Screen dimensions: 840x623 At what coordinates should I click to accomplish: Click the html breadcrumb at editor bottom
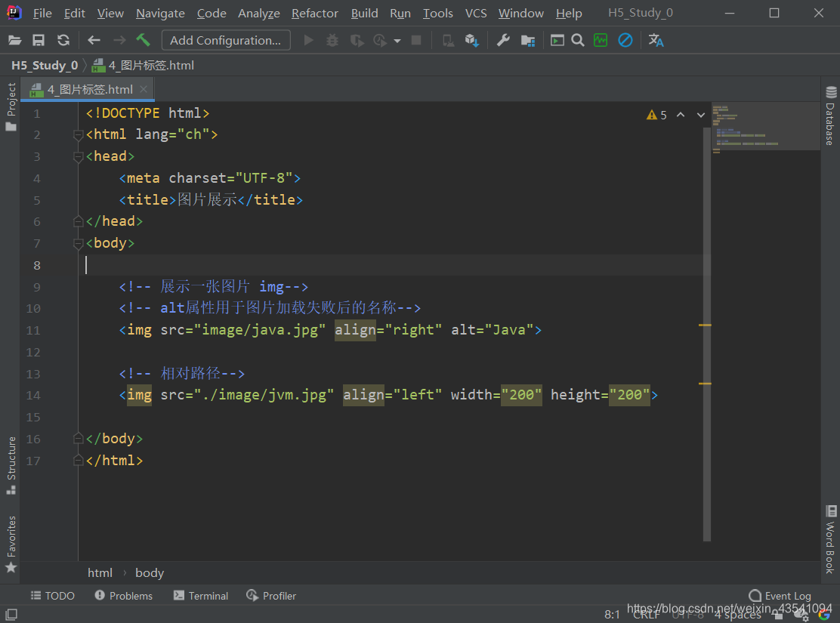pos(100,572)
